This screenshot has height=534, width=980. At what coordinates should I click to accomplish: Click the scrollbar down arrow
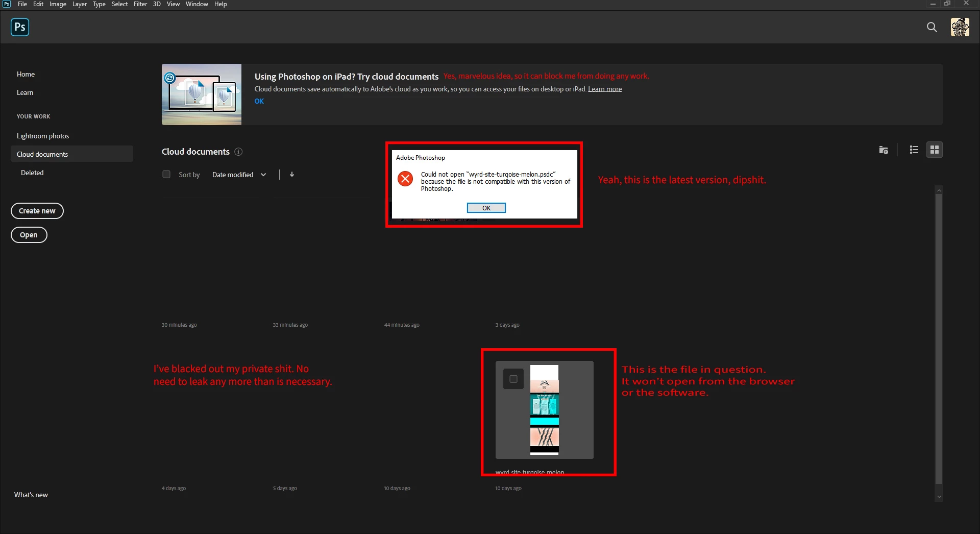[x=939, y=497]
